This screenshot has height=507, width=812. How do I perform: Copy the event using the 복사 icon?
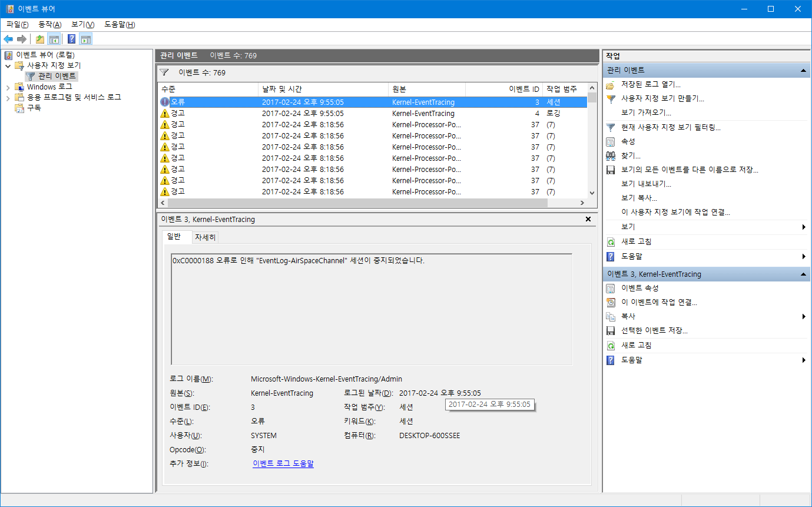tap(610, 316)
